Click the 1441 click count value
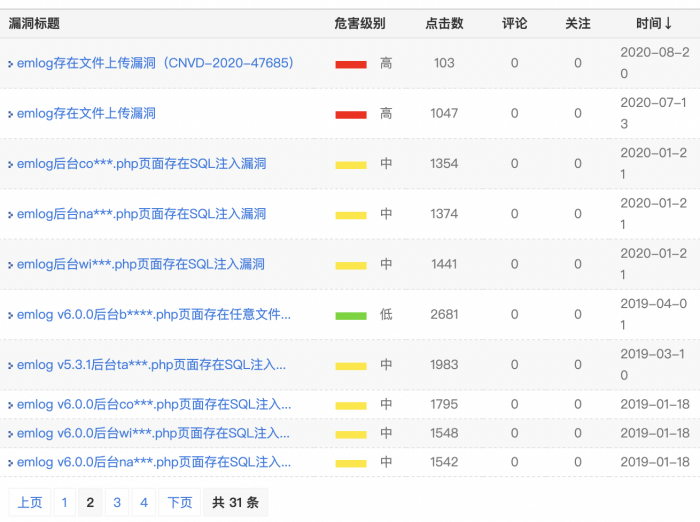This screenshot has height=522, width=700. (x=444, y=264)
